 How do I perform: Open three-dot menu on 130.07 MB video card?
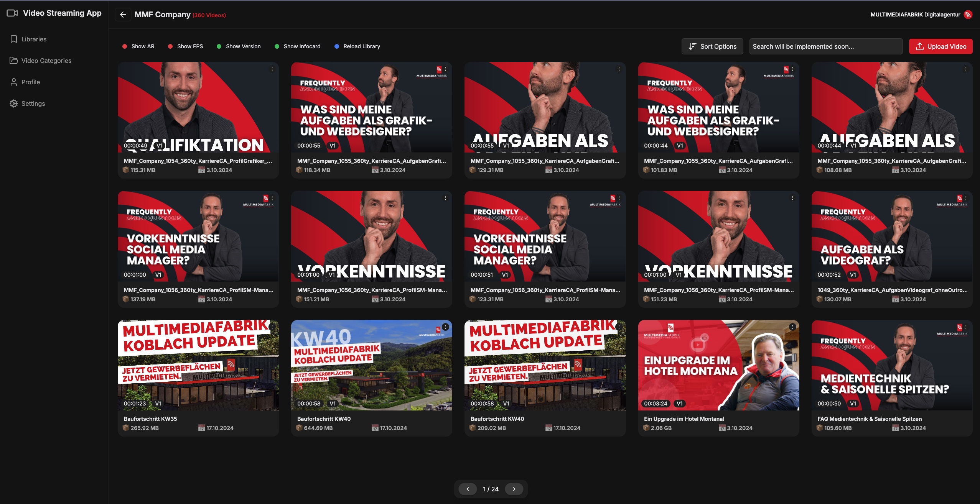point(966,198)
